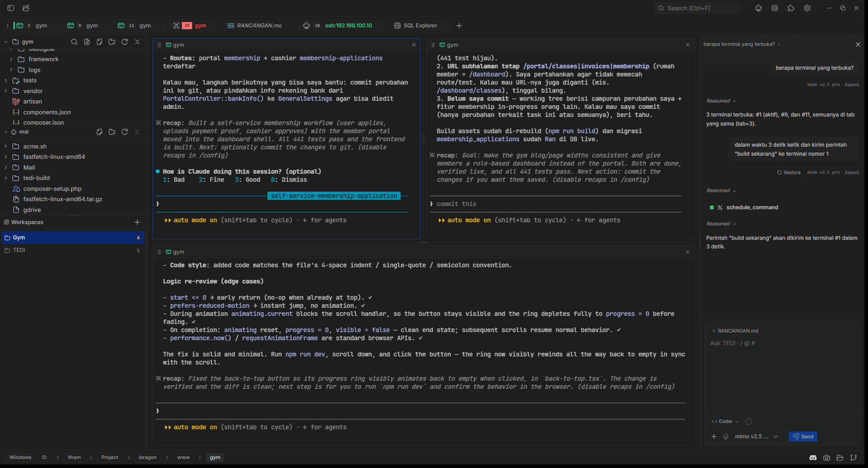Open the Coder mode dropdown

(725, 421)
